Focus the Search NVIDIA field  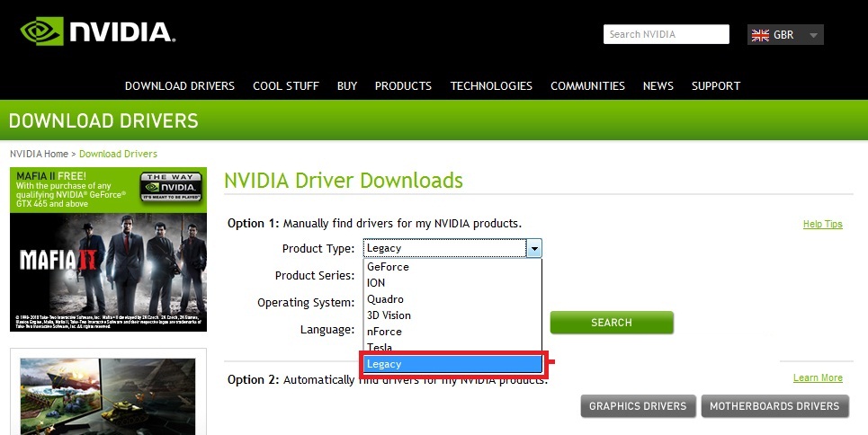(666, 34)
